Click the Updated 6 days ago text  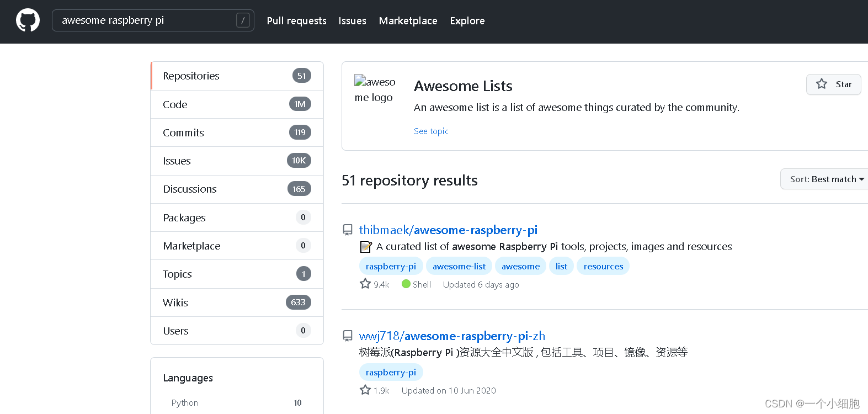pyautogui.click(x=481, y=284)
